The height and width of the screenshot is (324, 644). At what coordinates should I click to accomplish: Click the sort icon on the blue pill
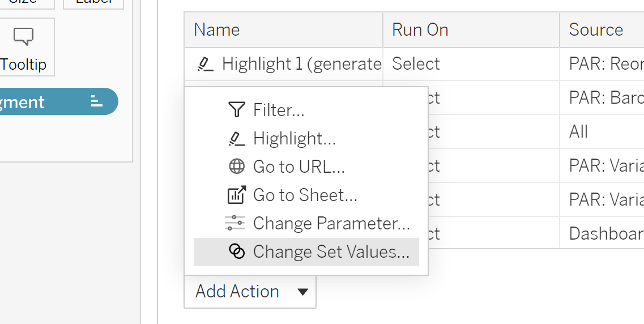[x=97, y=102]
